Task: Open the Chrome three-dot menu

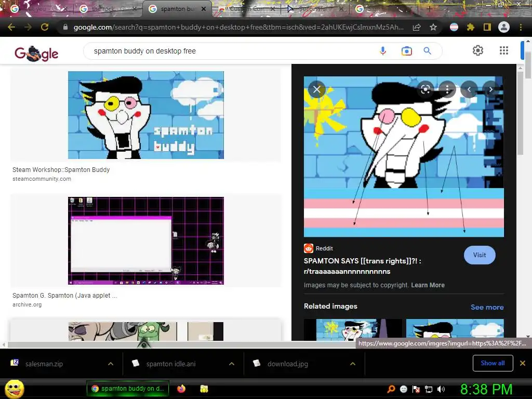Action: [521, 27]
